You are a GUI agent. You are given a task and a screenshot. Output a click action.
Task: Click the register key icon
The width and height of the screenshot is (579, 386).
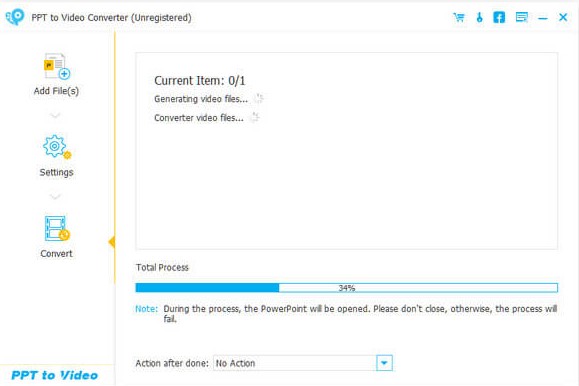[479, 17]
